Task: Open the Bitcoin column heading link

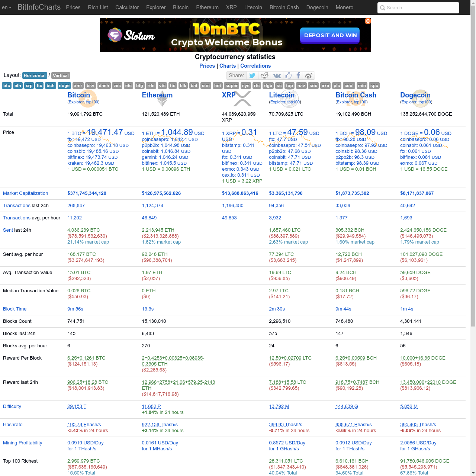Action: [x=78, y=95]
